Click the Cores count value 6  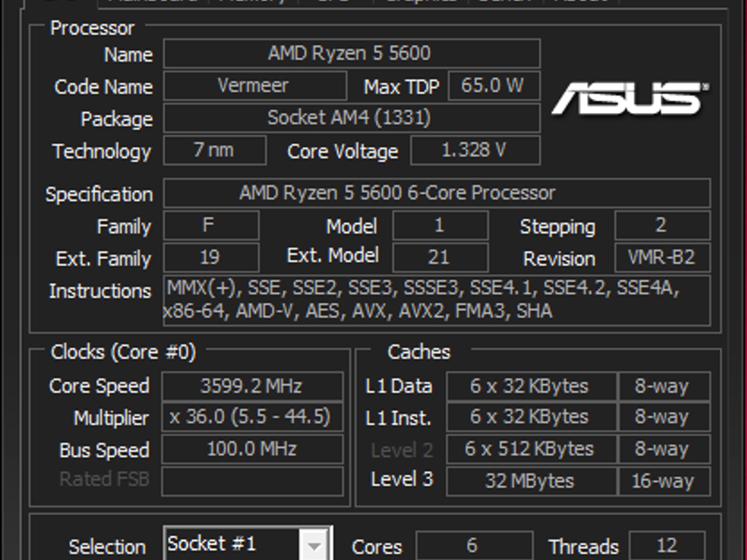tap(474, 546)
